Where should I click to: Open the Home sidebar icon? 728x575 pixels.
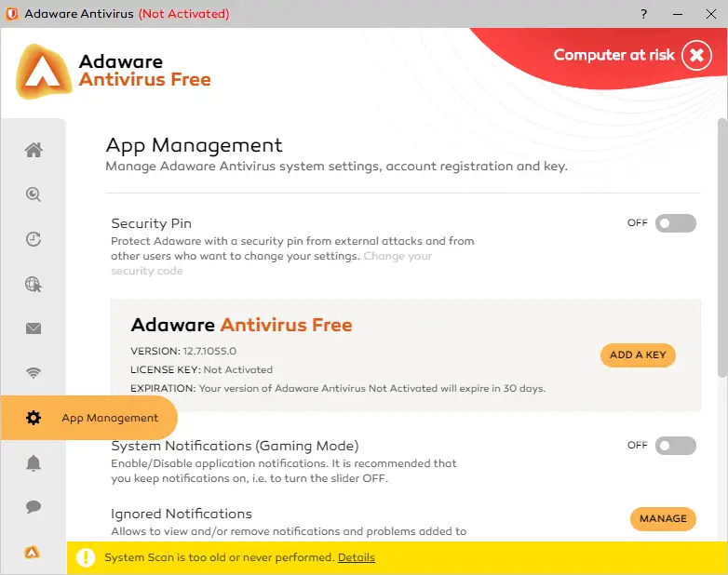tap(34, 150)
